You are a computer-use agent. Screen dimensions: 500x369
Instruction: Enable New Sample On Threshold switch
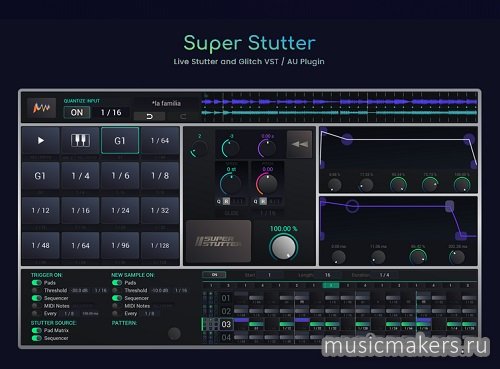[x=117, y=290]
